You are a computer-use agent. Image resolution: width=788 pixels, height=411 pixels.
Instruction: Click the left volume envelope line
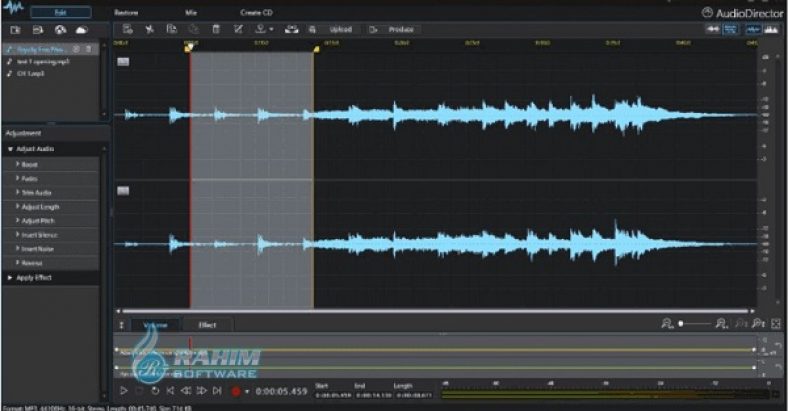[x=435, y=350]
